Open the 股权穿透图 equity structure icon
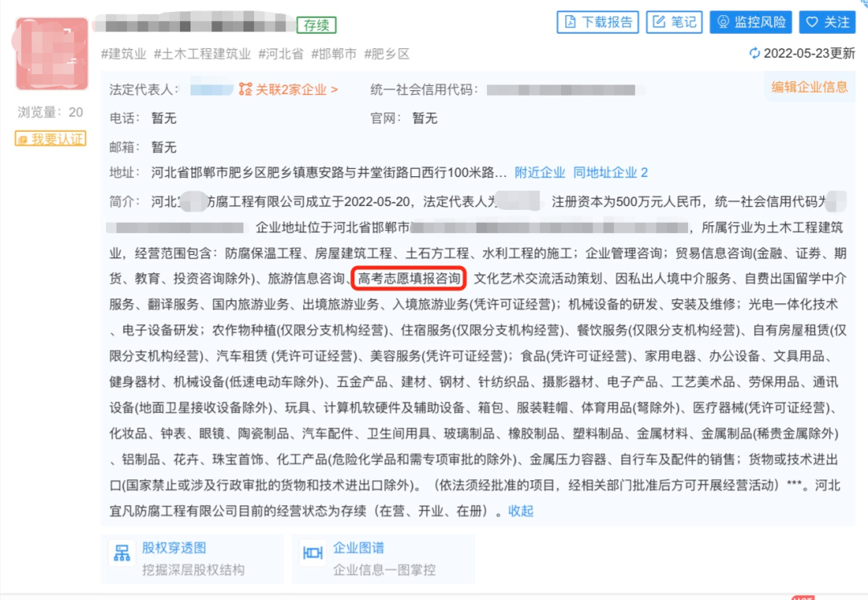 click(122, 553)
